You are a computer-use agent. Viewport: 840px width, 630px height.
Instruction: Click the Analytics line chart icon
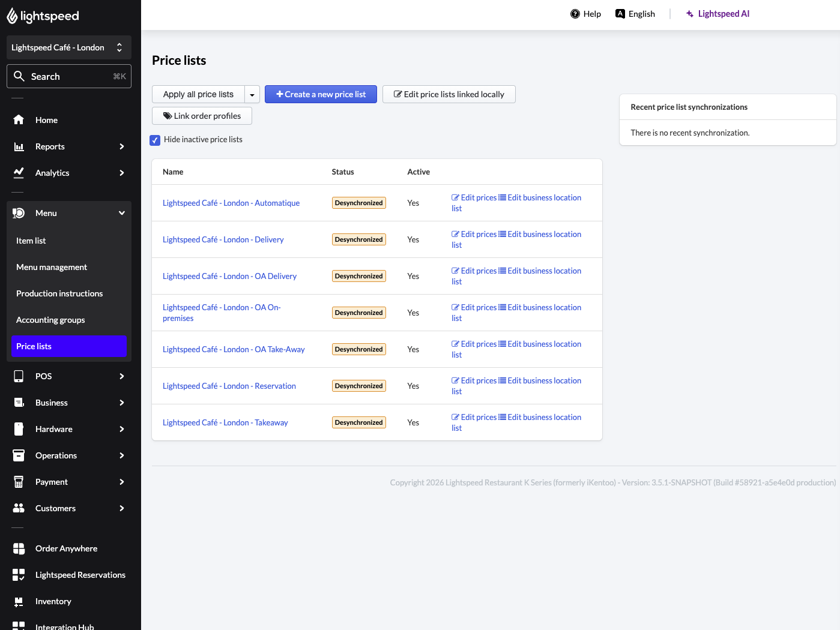click(19, 173)
